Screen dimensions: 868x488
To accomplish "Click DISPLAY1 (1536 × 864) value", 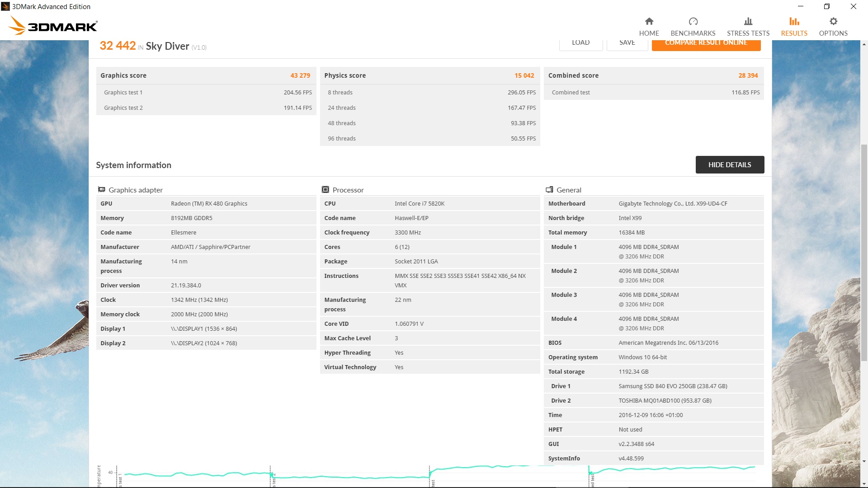I will click(x=204, y=328).
